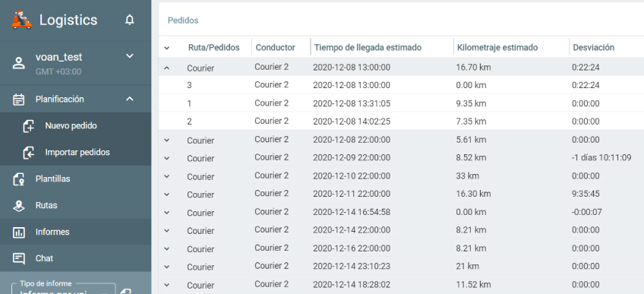
Task: Click the Pedidos panel title
Action: [x=183, y=20]
